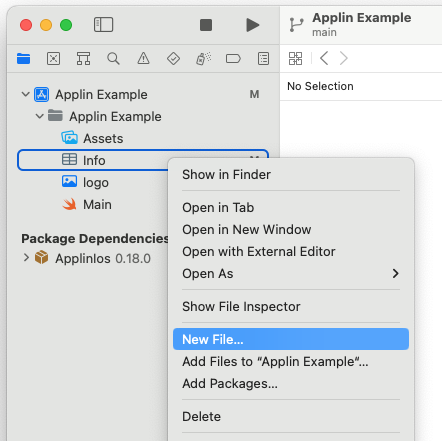Click the Applin Example title in toolbar

(x=362, y=18)
